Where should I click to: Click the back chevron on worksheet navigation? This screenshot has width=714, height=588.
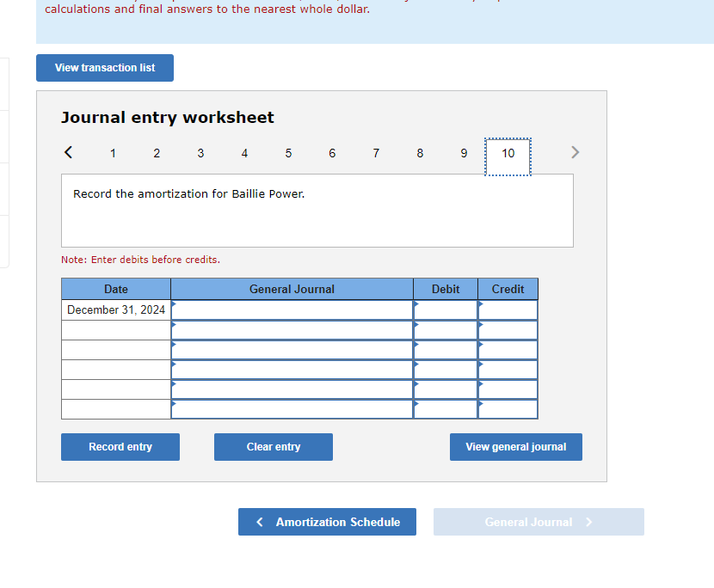[x=68, y=152]
